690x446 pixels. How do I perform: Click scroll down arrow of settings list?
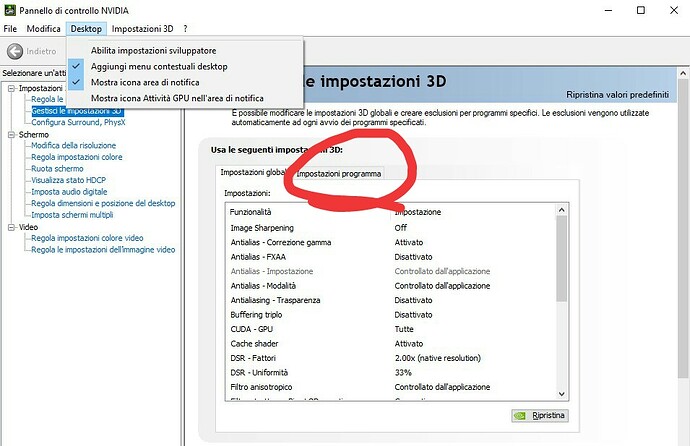click(x=562, y=394)
